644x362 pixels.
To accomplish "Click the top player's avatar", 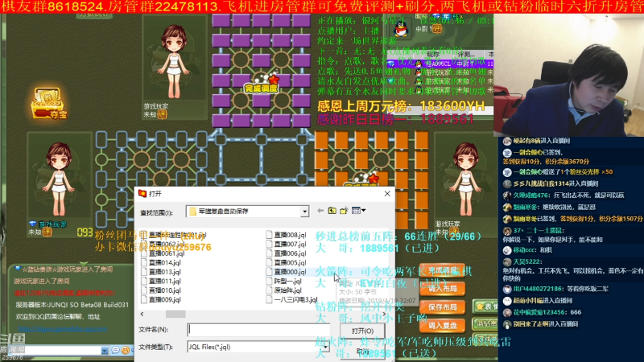I will (175, 62).
